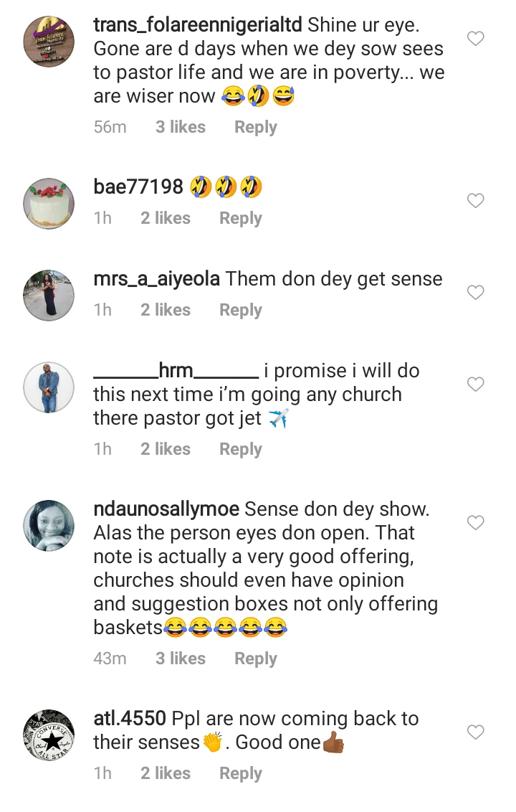Open ndaunosallymoe username profile link
Screen dimensions: 516x812
pos(166,509)
